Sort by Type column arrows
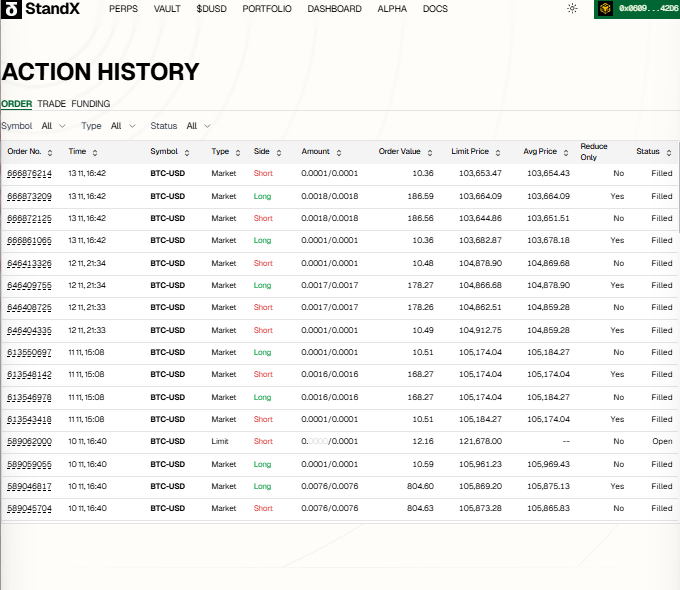The width and height of the screenshot is (680, 590). (238, 153)
